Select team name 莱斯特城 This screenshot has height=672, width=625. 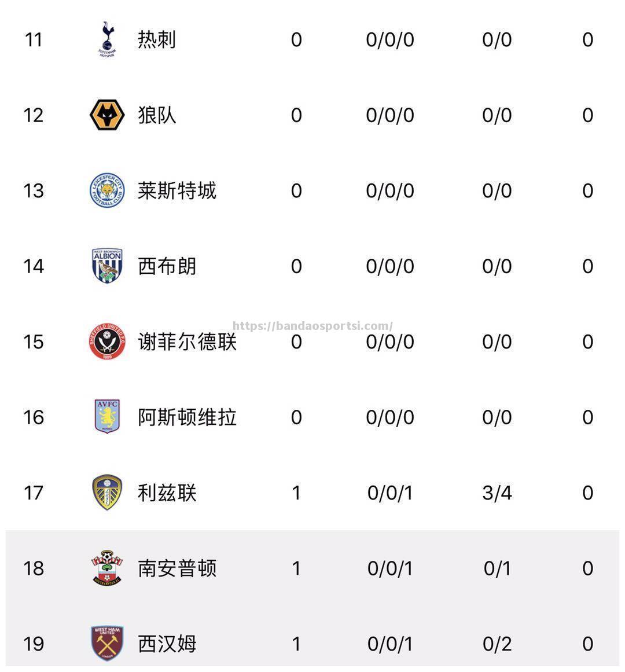[177, 190]
